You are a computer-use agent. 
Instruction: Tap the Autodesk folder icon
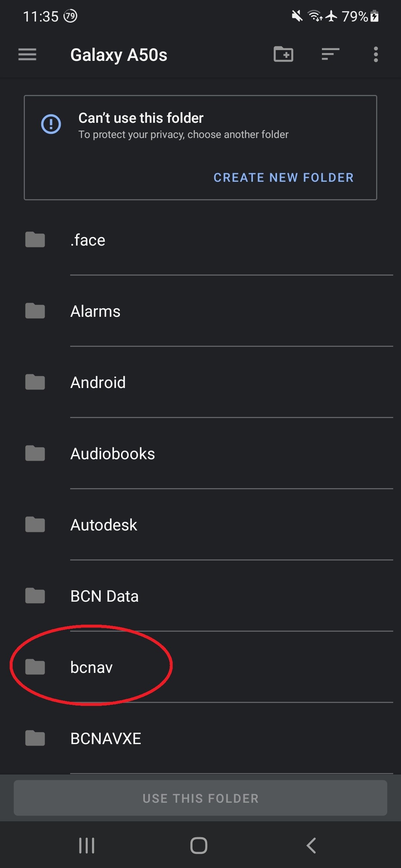coord(35,525)
